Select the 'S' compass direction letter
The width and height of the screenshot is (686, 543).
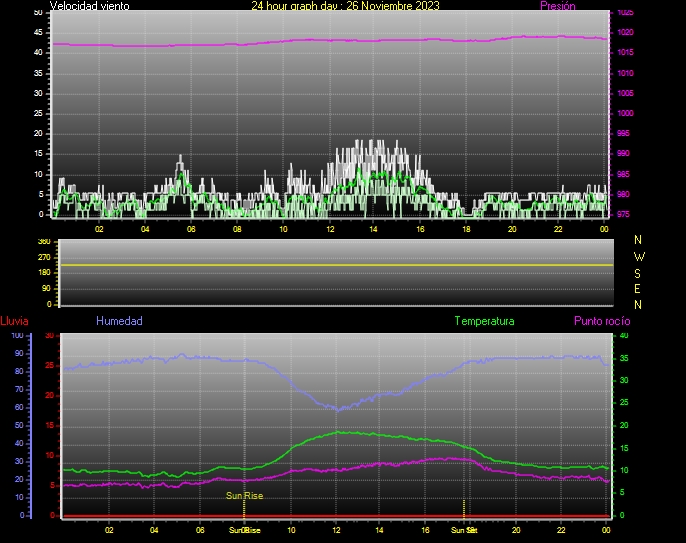click(638, 273)
